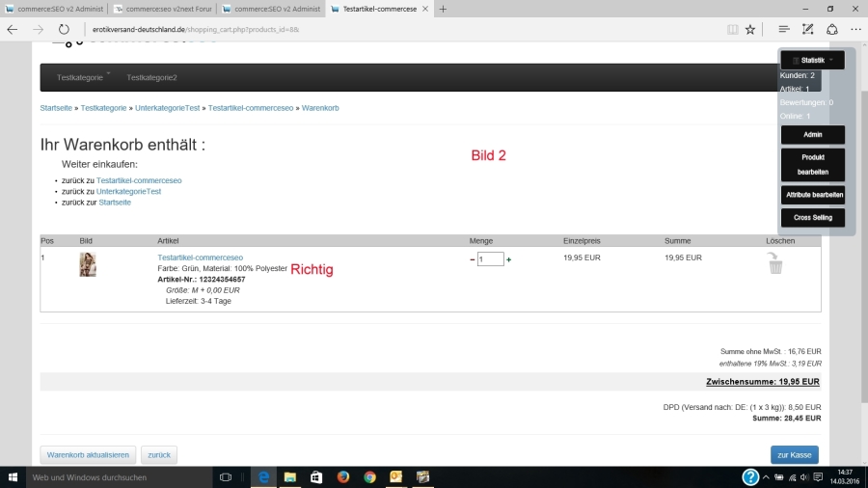Follow the Startseite breadcrumb link
This screenshot has width=868, height=488.
[x=56, y=108]
